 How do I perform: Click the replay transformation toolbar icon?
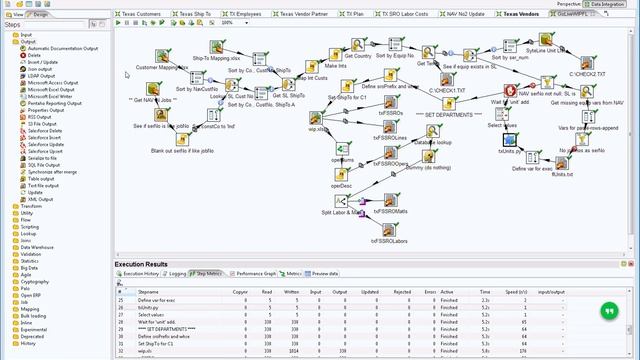[x=162, y=23]
